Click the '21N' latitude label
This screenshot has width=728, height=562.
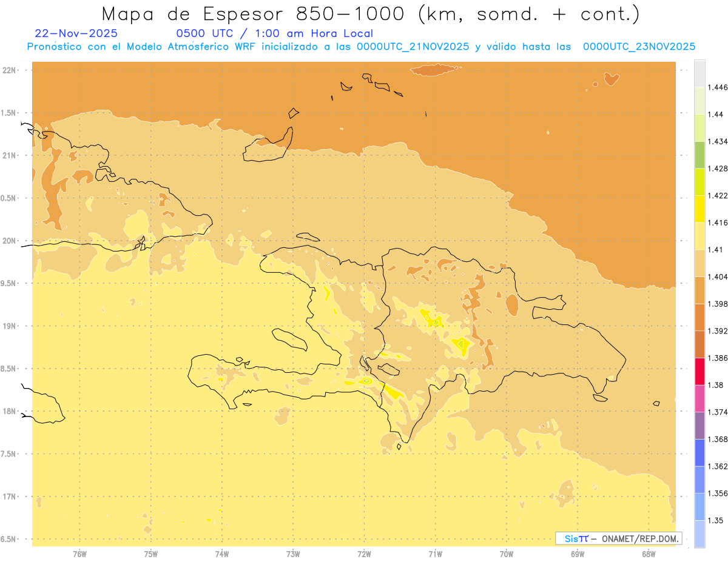[9, 156]
